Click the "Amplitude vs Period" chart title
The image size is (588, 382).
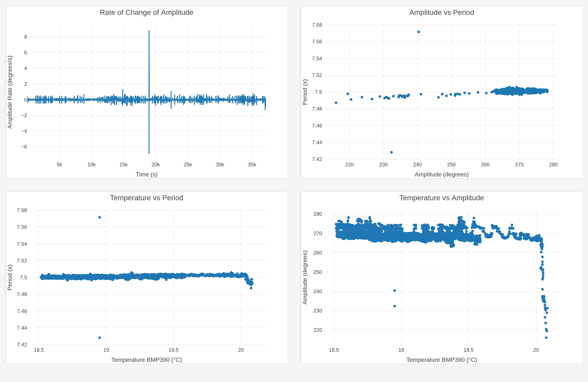pos(442,12)
